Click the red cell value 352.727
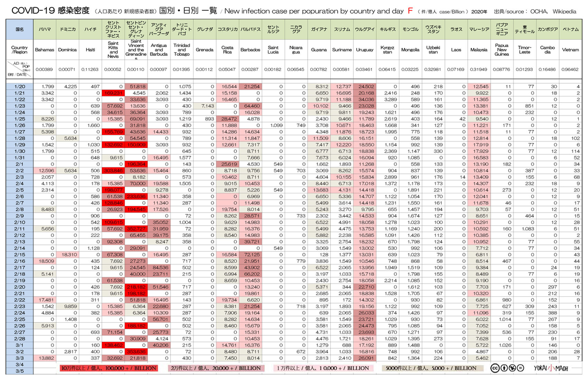Image resolution: width=588 pixels, height=378 pixels. click(x=136, y=228)
